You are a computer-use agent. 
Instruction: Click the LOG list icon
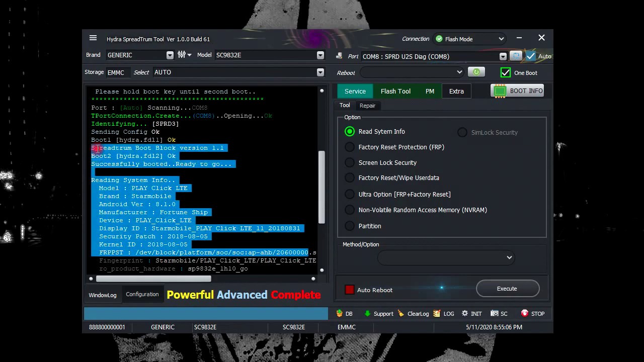[437, 313]
